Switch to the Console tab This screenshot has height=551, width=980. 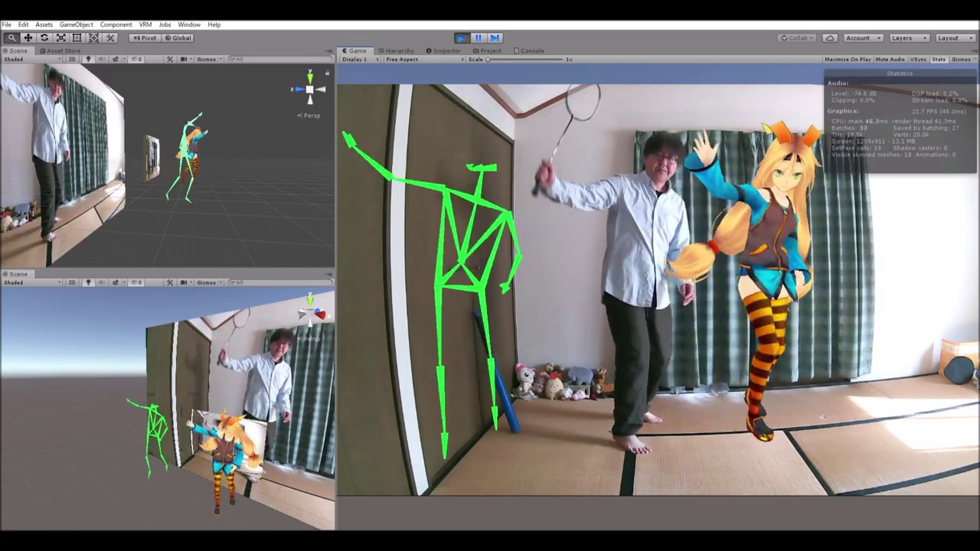coord(528,51)
